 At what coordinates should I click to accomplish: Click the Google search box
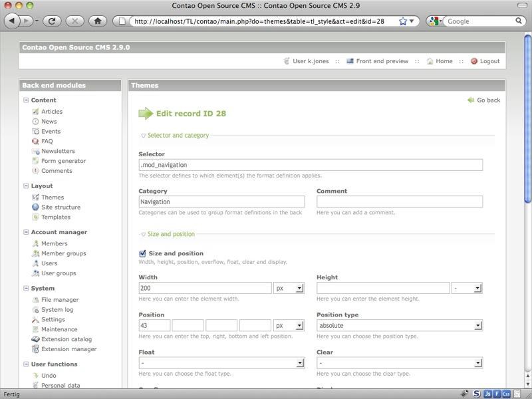(x=480, y=21)
